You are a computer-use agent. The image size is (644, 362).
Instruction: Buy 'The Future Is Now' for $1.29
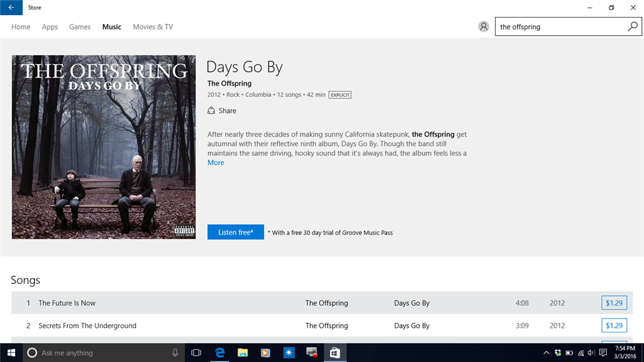pos(614,303)
